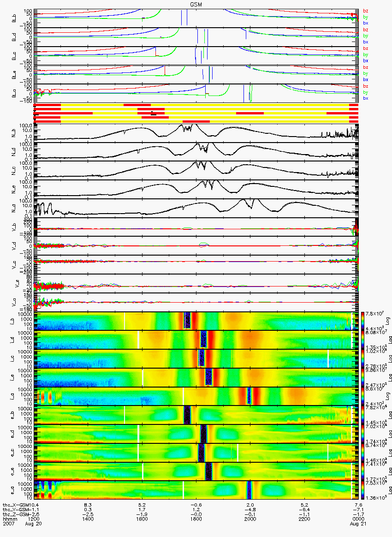Image resolution: width=392 pixels, height=537 pixels.
Task: Click the red segment near 1800 in status bars
Action: 196,122
